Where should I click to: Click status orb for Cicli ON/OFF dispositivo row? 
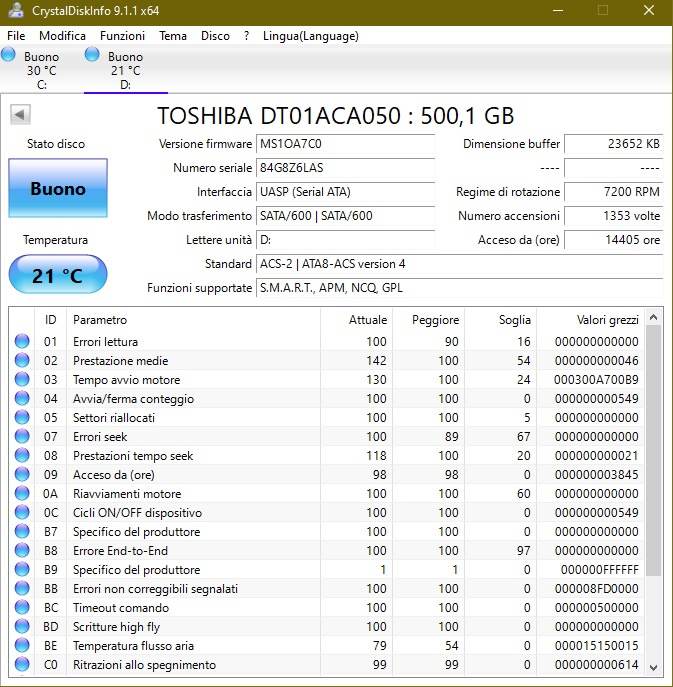[22, 512]
